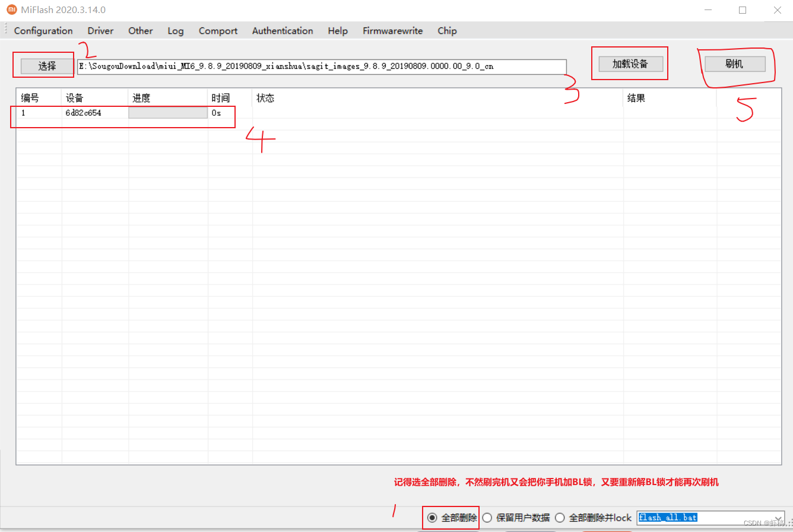Viewport: 793px width, 532px height.
Task: Open the Comport menu
Action: (x=218, y=31)
